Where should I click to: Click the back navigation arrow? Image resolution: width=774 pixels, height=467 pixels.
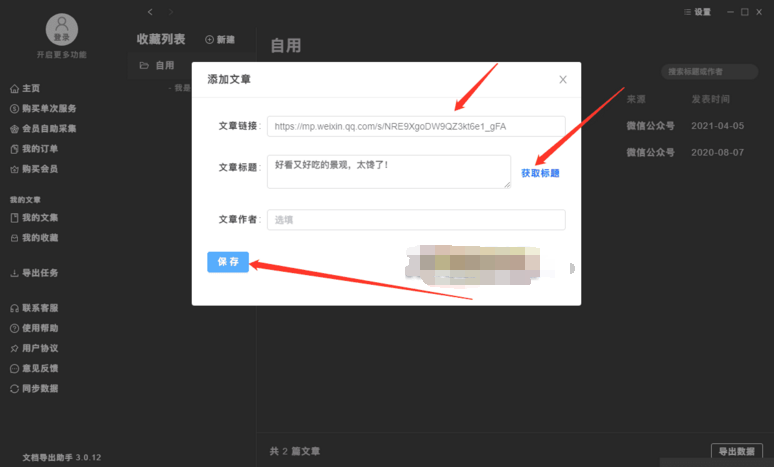click(x=150, y=12)
